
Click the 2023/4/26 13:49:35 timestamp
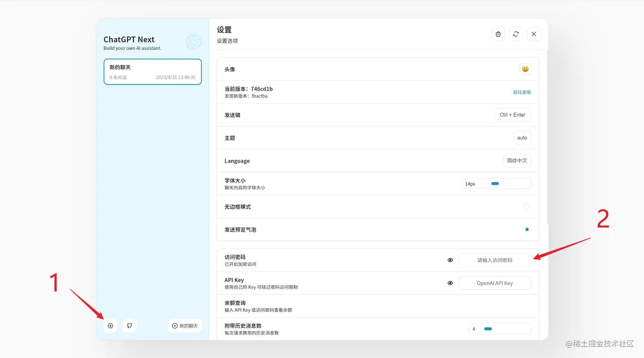(175, 77)
